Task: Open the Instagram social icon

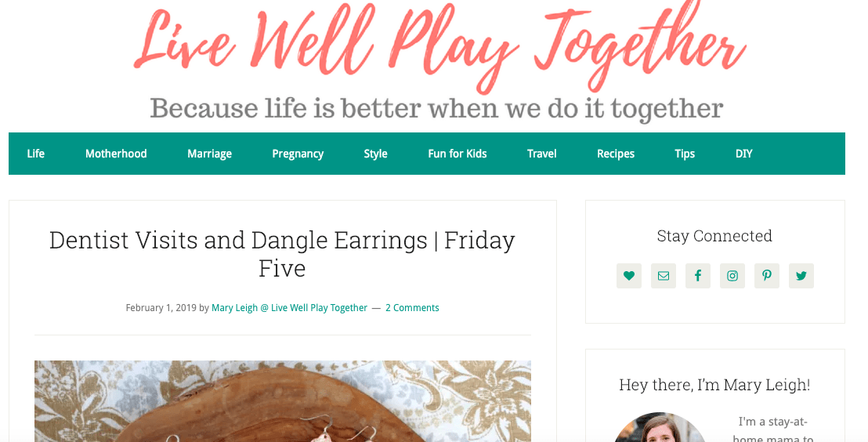Action: (732, 276)
